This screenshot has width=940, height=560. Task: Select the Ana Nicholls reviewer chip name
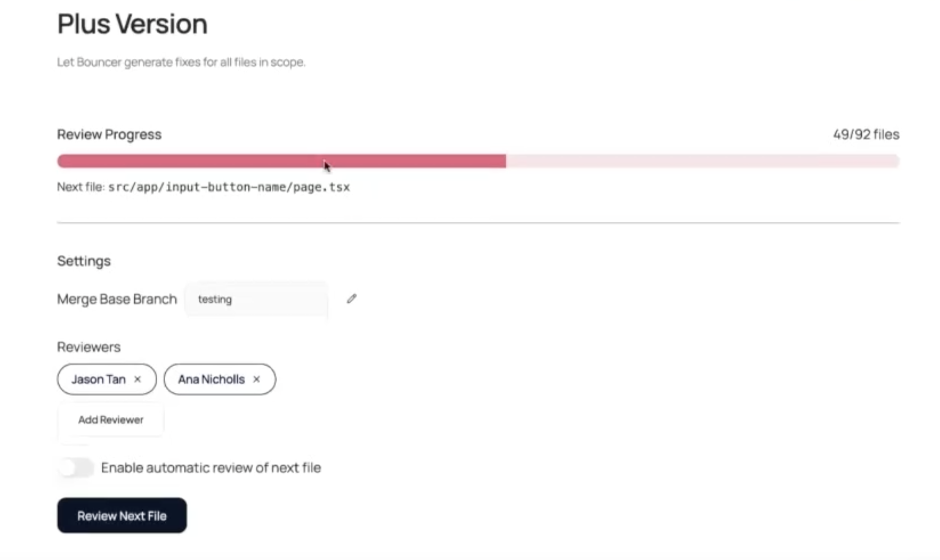tap(211, 379)
